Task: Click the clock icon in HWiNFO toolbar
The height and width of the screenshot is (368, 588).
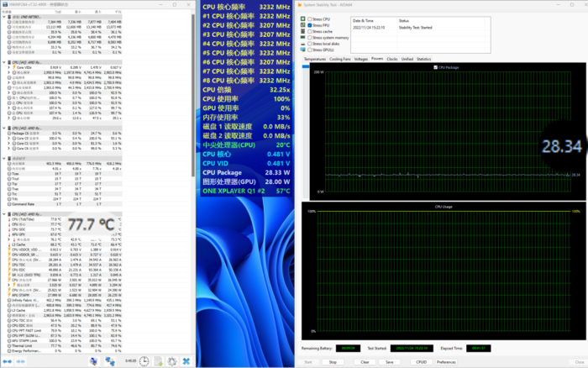Action: tap(144, 360)
